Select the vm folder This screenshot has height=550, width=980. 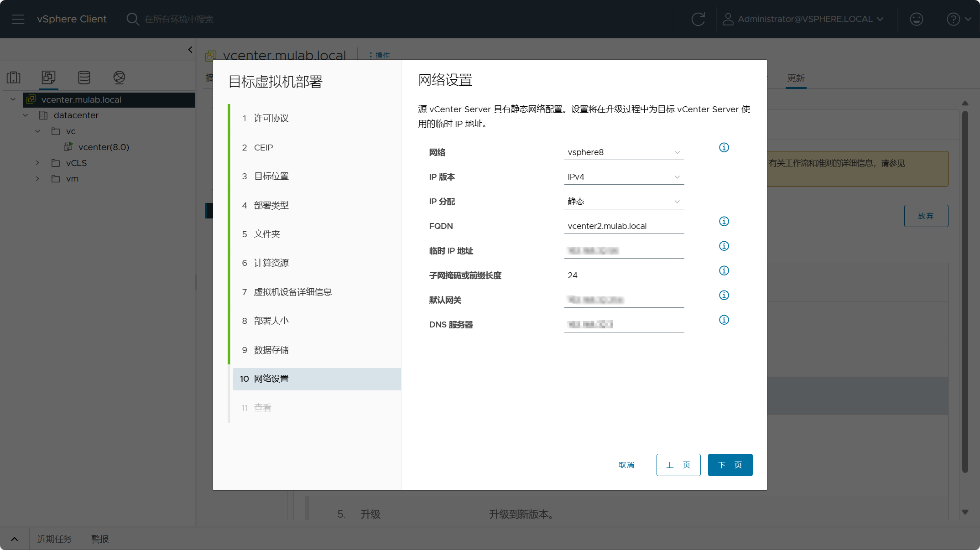pyautogui.click(x=72, y=179)
